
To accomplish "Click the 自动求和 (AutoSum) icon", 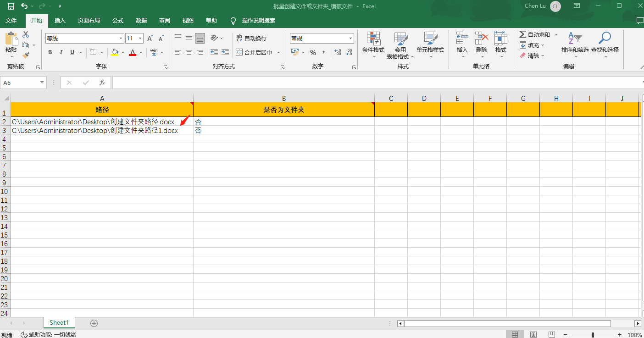I will (x=536, y=34).
